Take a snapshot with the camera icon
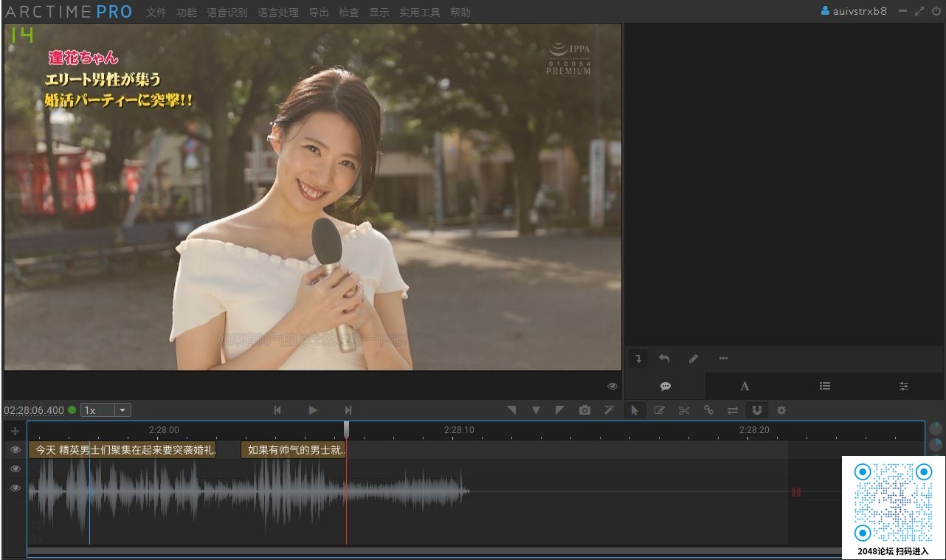 (x=584, y=410)
